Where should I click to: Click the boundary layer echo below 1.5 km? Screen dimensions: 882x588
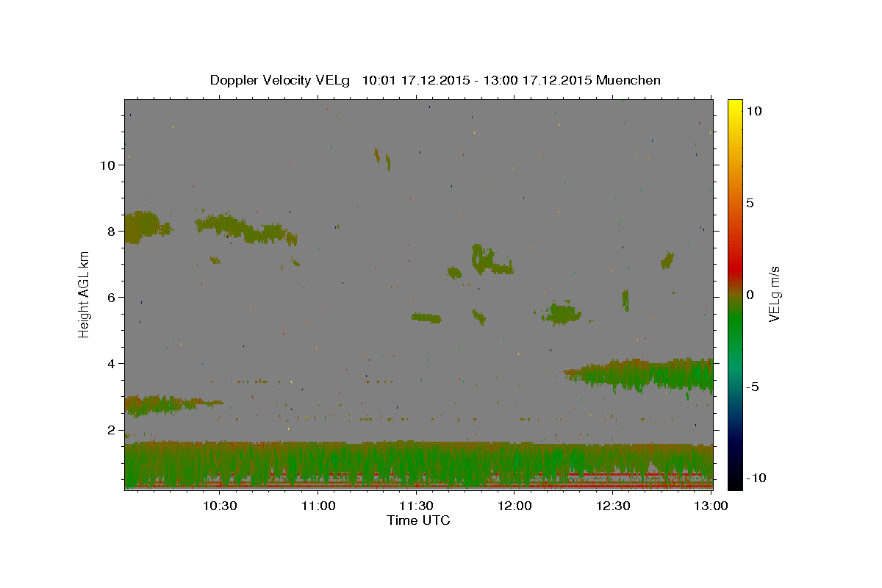(418, 465)
